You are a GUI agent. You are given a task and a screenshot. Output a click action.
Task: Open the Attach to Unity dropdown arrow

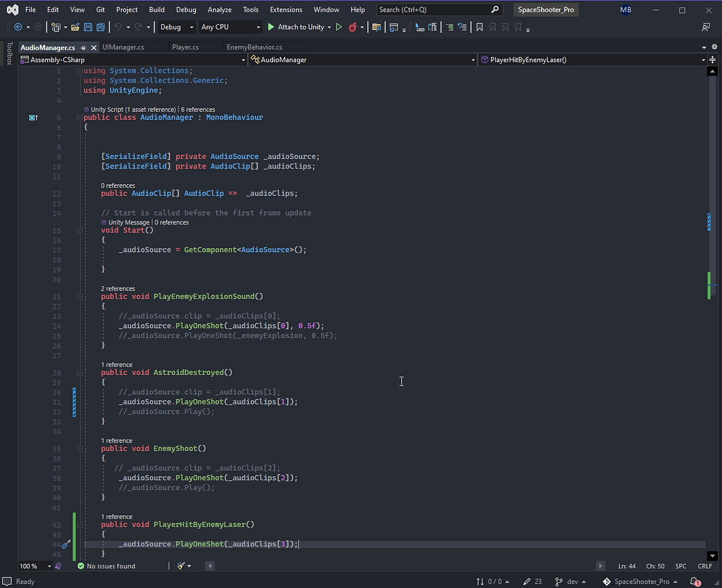point(329,27)
